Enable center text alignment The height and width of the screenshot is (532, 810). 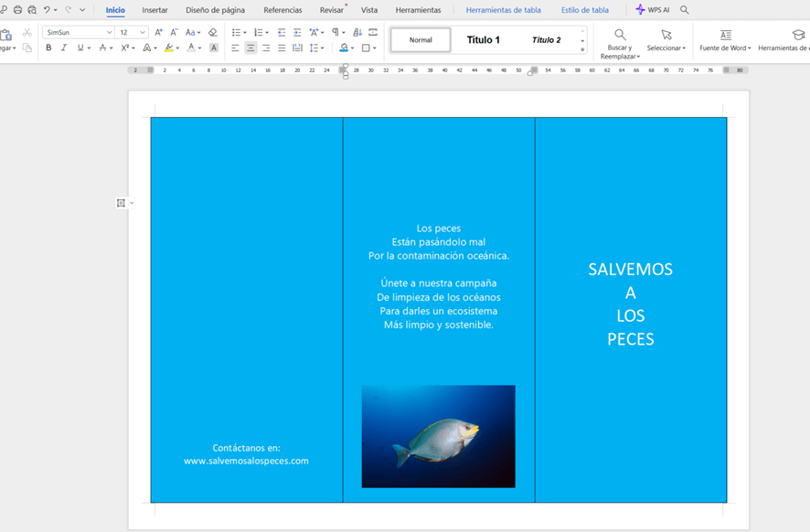pyautogui.click(x=250, y=48)
